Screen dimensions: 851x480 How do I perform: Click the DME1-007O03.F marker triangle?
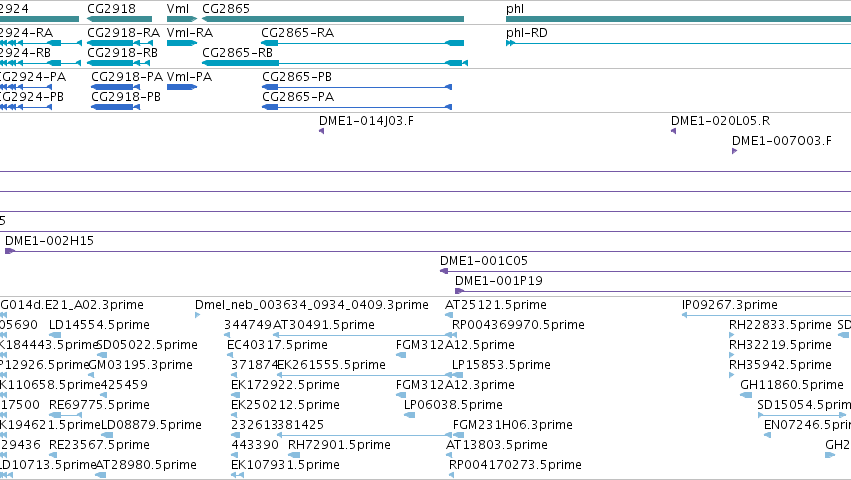(734, 151)
